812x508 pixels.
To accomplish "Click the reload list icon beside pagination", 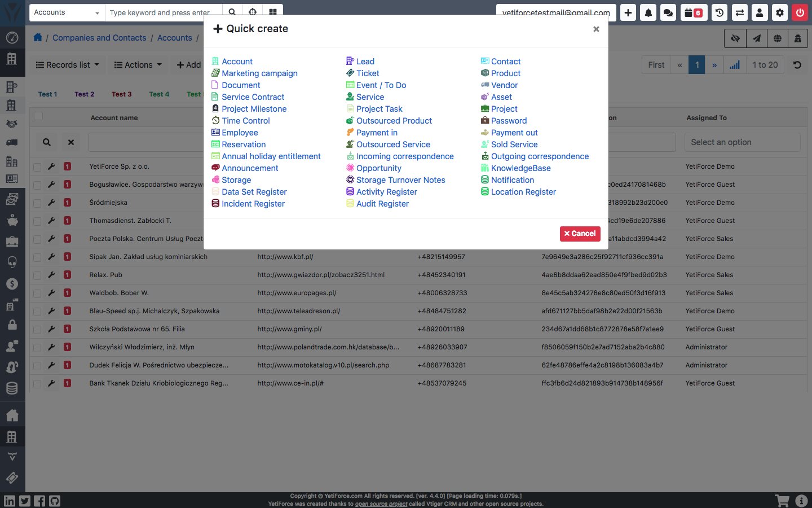I will [x=797, y=65].
